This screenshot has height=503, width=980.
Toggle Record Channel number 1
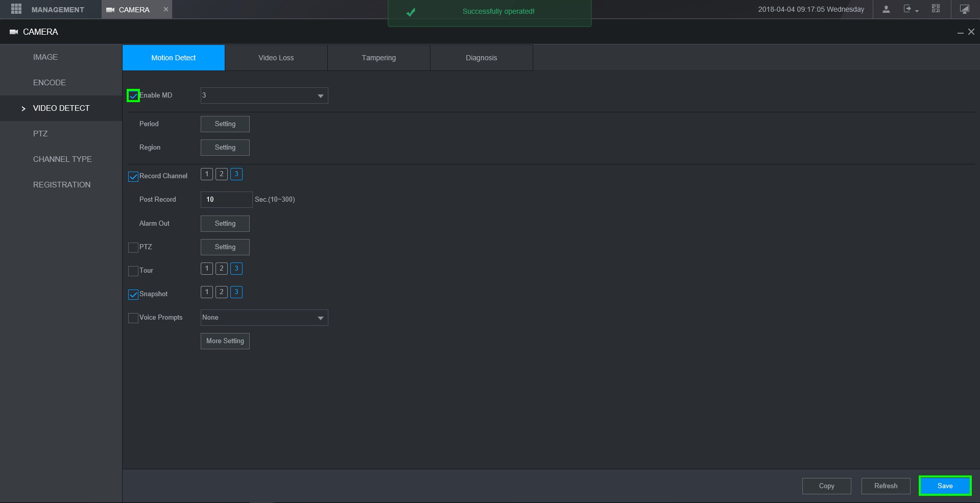coord(207,174)
